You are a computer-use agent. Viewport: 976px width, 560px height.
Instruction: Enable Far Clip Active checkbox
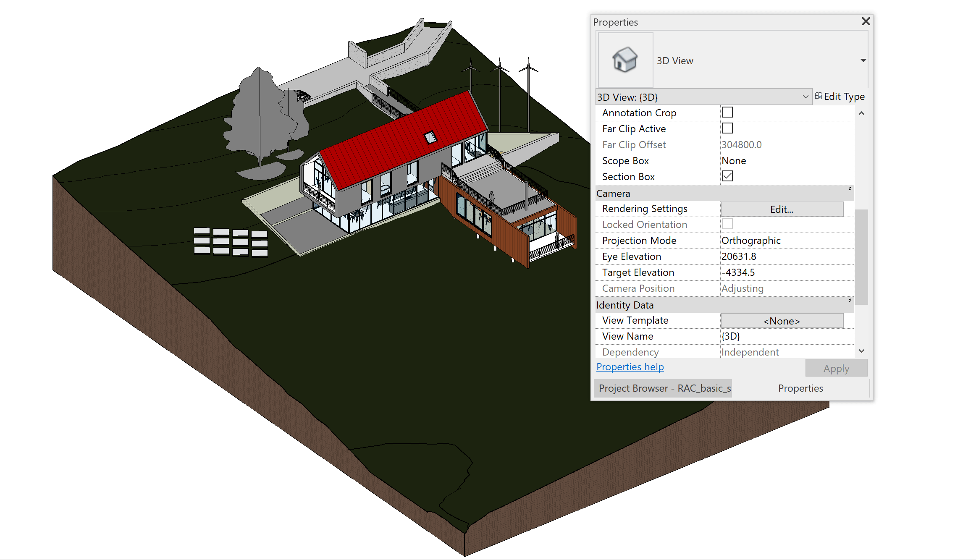point(727,128)
